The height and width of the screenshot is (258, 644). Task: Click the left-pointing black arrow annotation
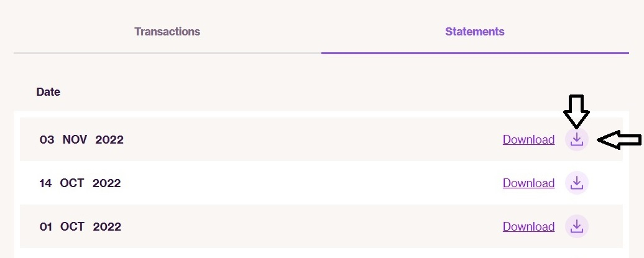point(619,141)
